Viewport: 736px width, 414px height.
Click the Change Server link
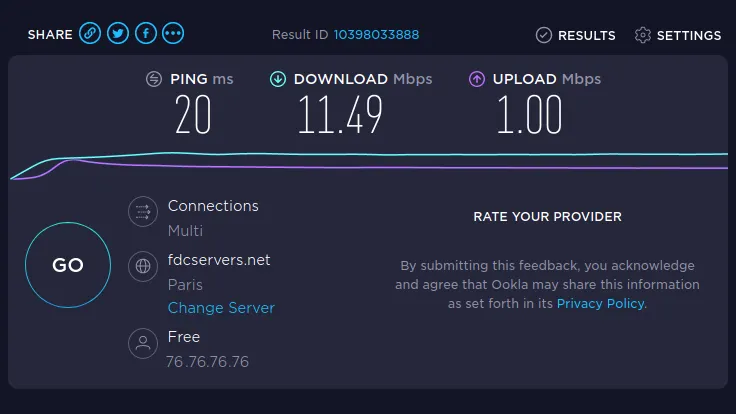(221, 308)
